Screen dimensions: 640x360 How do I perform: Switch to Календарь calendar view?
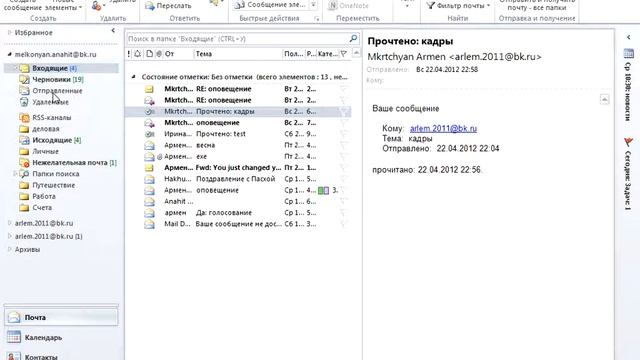coord(61,338)
